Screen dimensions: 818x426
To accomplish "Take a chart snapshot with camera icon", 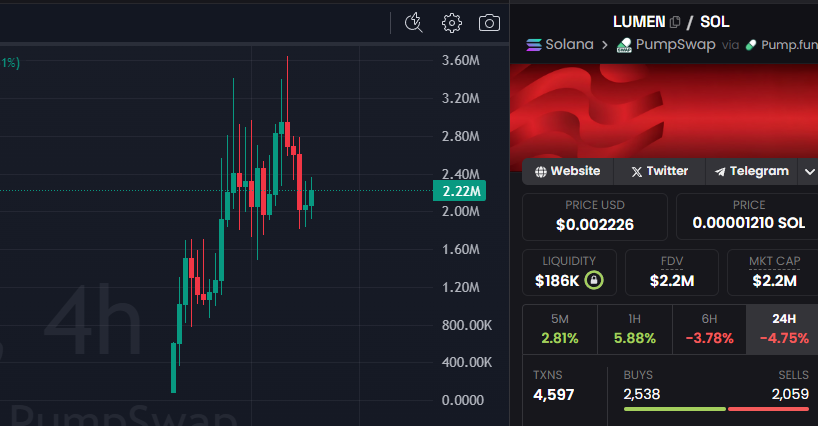I will (489, 23).
